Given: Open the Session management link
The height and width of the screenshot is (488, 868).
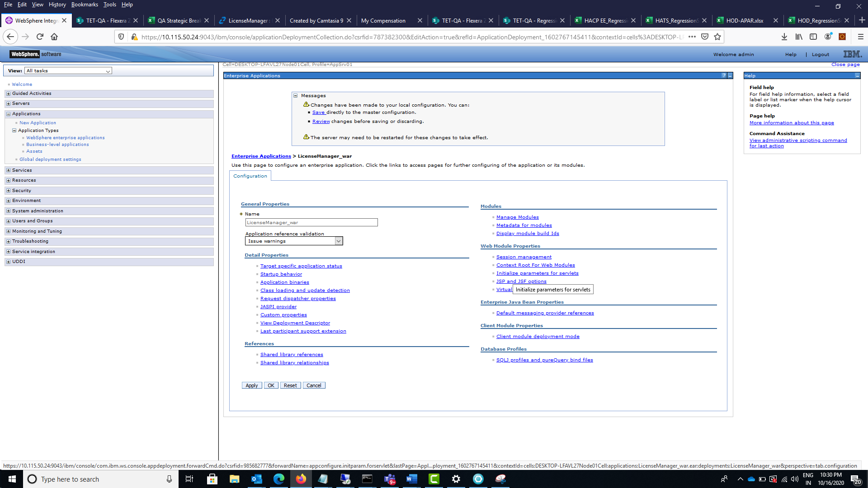Looking at the screenshot, I should pos(524,257).
